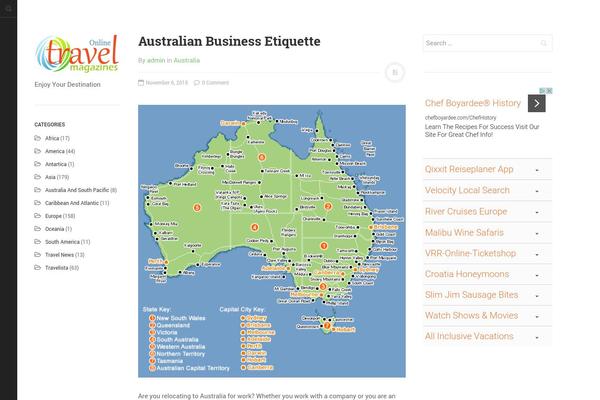
Task: Click the comment bubble icon
Action: coord(197,83)
